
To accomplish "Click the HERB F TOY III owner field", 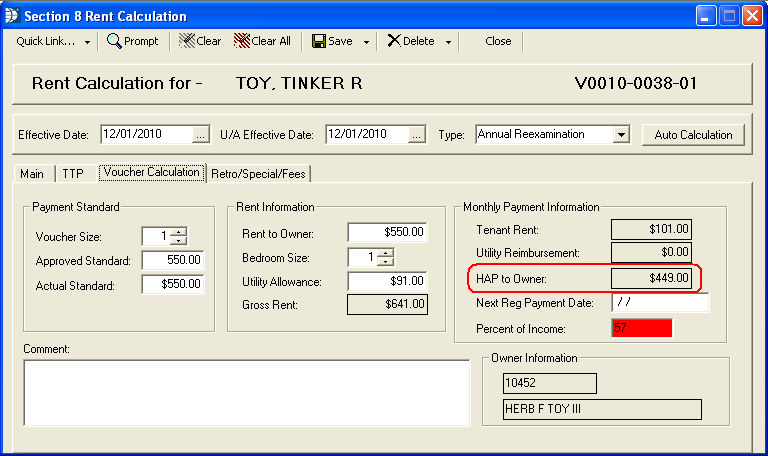I will [602, 409].
